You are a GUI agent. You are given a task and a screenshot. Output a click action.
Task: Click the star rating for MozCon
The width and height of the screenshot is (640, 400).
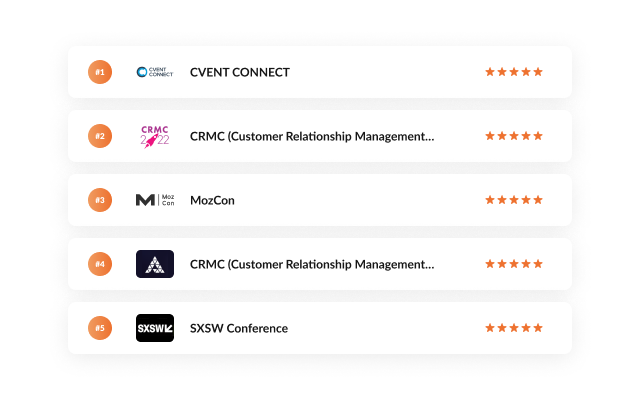(x=514, y=200)
